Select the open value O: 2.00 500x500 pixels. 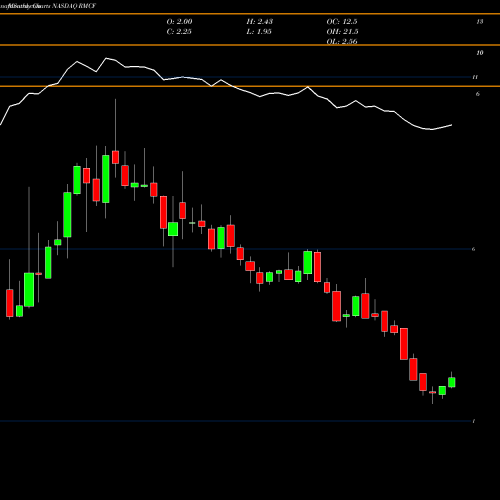coord(179,21)
